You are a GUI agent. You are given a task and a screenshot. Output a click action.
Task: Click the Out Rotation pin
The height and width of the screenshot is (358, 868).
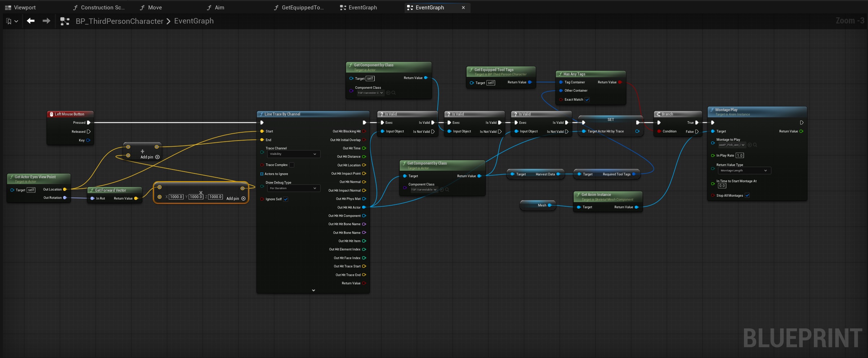[65, 198]
